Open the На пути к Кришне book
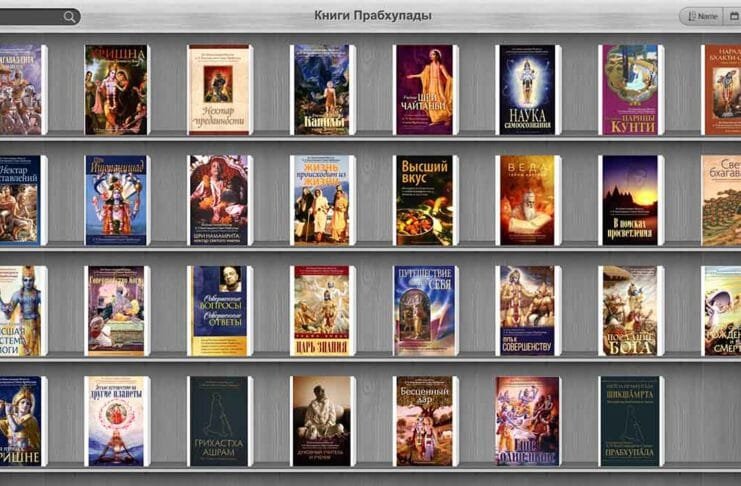Viewport: 741px width, 486px height. (24, 421)
